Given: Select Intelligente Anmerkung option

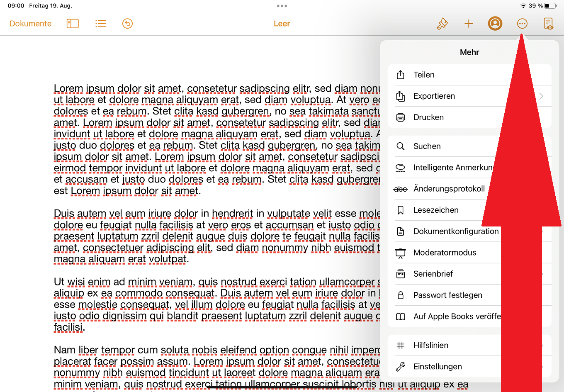Looking at the screenshot, I should click(469, 168).
